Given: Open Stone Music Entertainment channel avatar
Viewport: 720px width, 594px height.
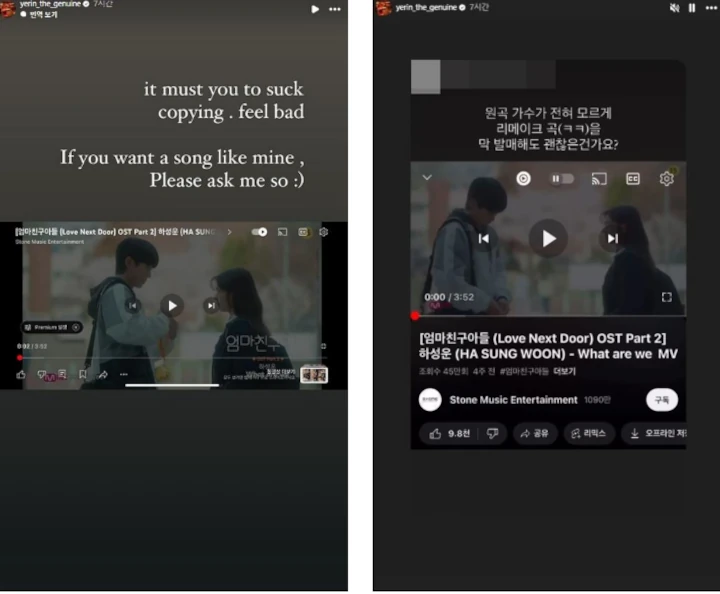Looking at the screenshot, I should pyautogui.click(x=430, y=400).
